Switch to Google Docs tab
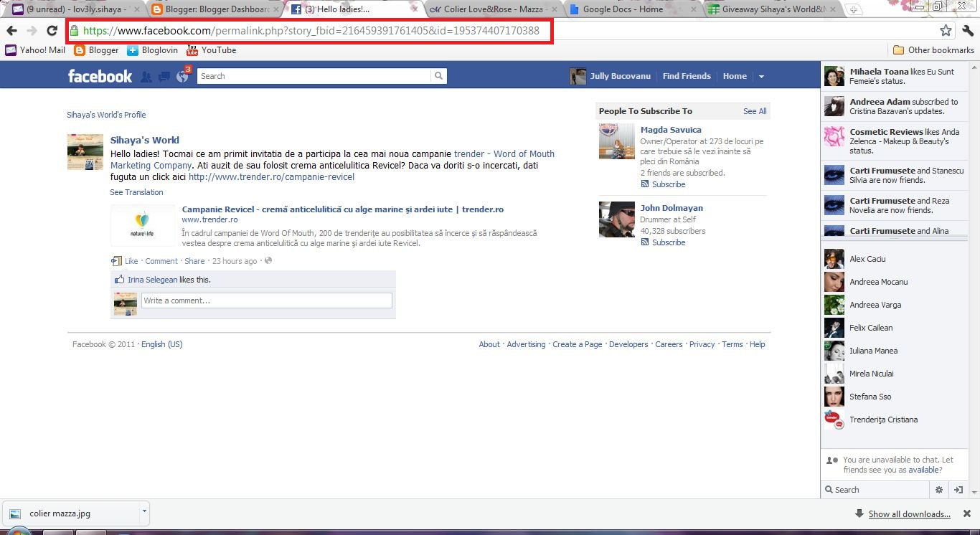The image size is (980, 535). [x=630, y=9]
